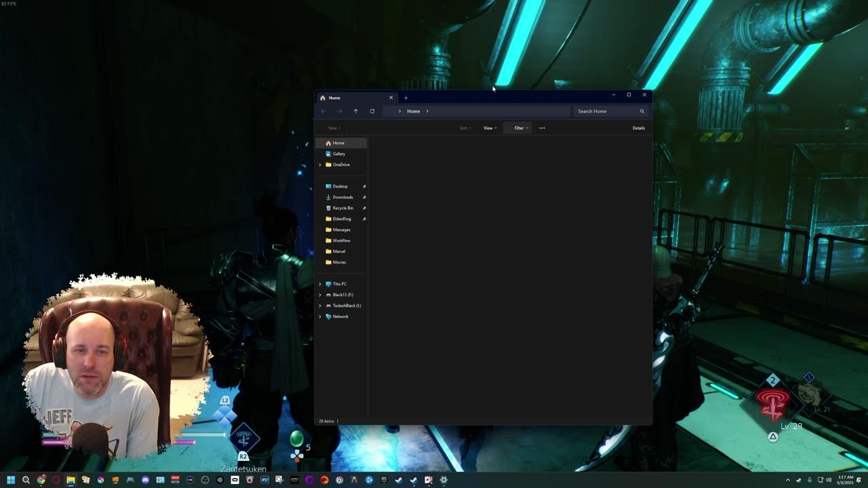Screen dimensions: 868x488
Task: Expand the chevron after Home breadcrumb
Action: pyautogui.click(x=427, y=111)
